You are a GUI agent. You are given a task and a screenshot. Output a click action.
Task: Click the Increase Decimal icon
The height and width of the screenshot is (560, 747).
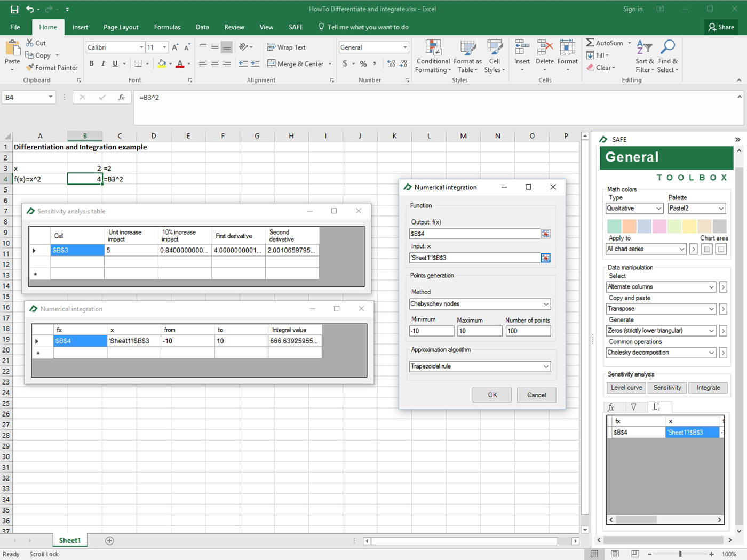tap(392, 63)
